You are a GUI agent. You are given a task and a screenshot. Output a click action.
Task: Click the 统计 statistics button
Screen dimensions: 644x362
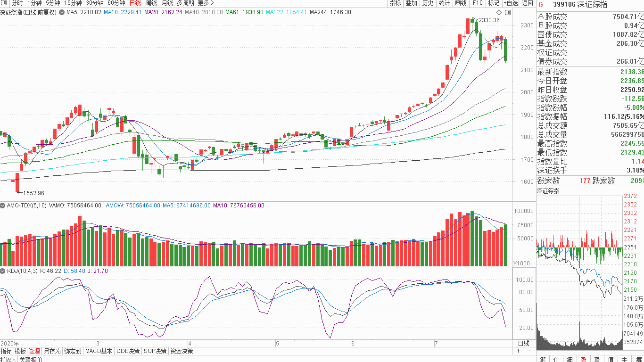444,3
